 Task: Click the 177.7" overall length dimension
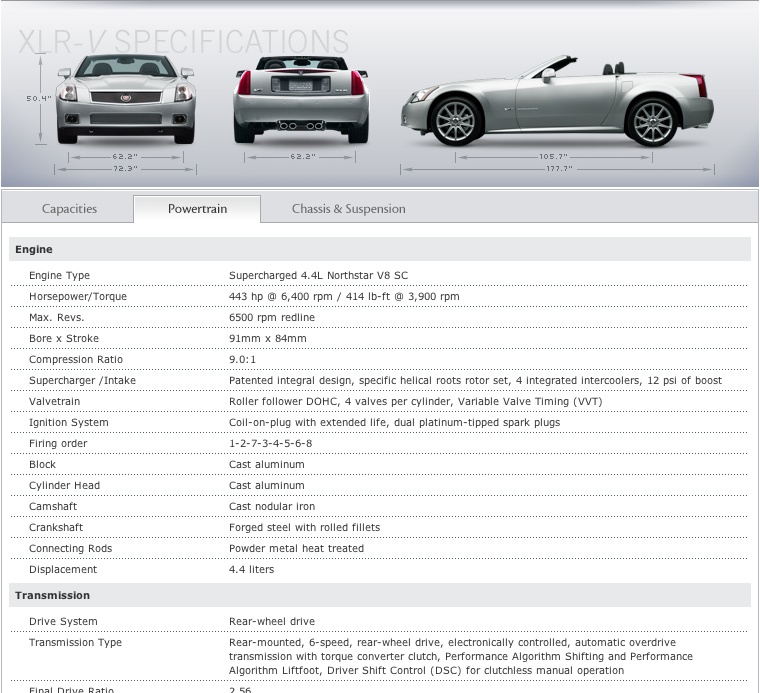click(x=559, y=169)
